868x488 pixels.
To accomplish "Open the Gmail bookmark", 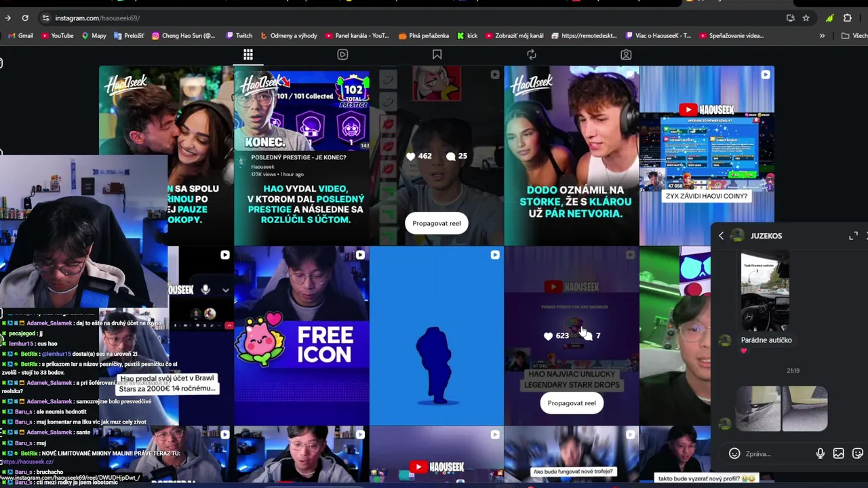I will 20,35.
